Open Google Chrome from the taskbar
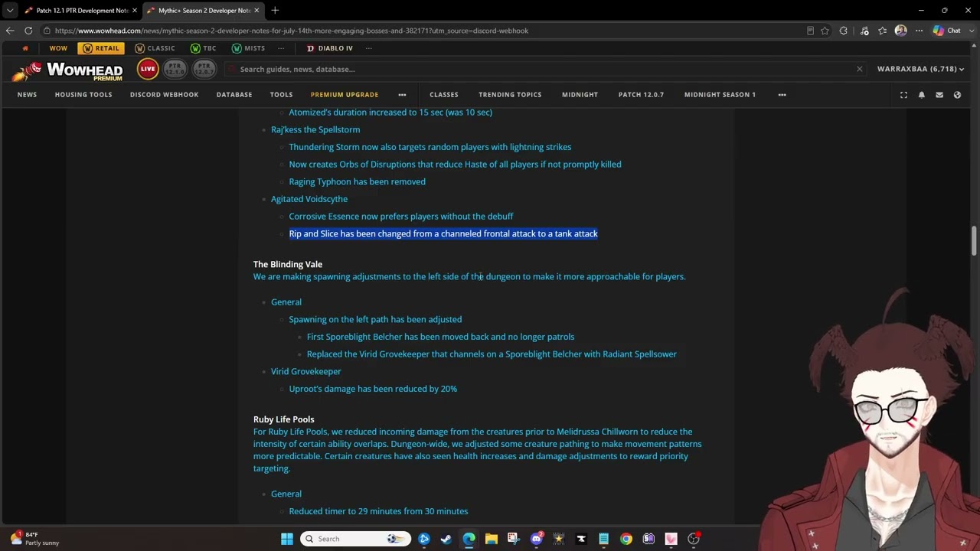This screenshot has width=980, height=551. (626, 539)
